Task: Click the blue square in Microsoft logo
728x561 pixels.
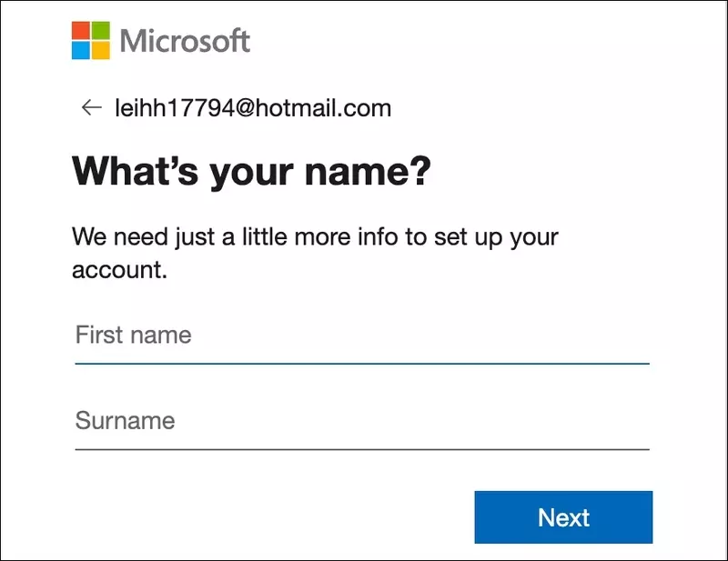Action: click(81, 51)
